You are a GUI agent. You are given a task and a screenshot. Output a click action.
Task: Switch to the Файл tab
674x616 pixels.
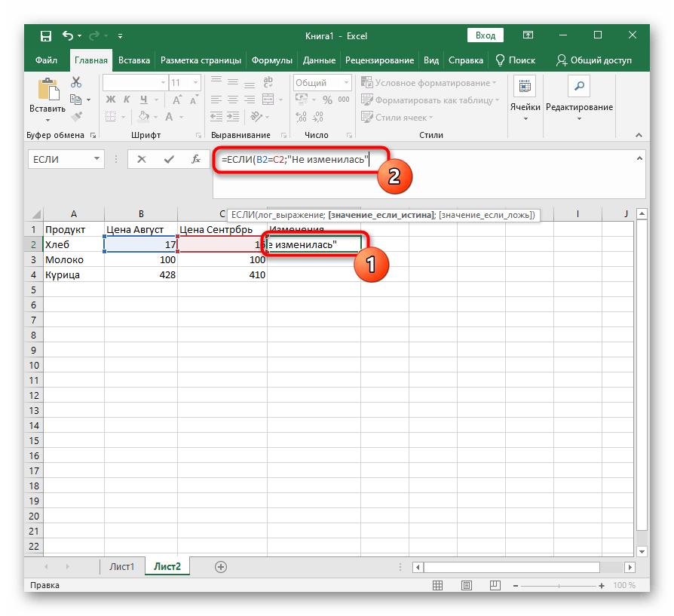pyautogui.click(x=46, y=60)
